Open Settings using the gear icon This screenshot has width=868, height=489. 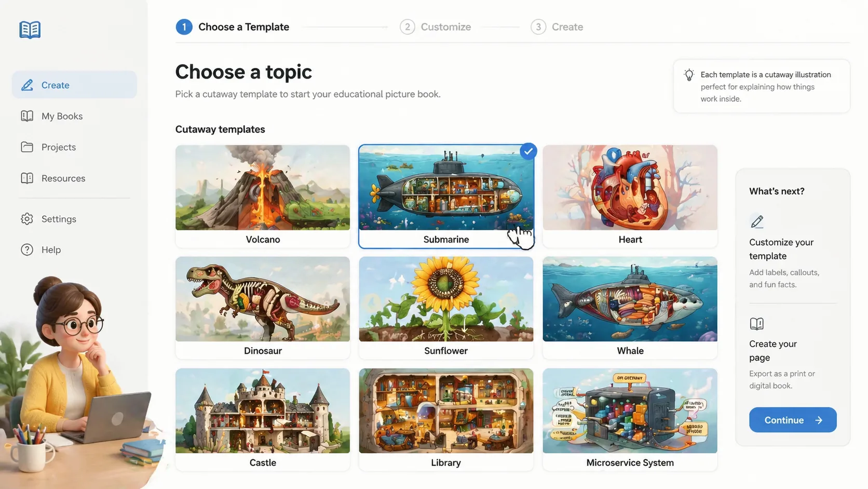pos(27,219)
